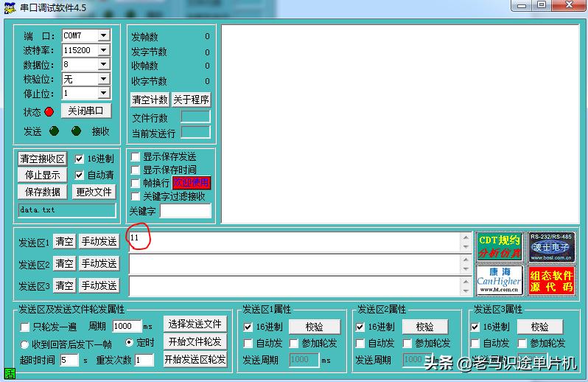This screenshot has width=588, height=382.
Task: Open the 校验位 dropdown showing 无
Action: tap(103, 79)
